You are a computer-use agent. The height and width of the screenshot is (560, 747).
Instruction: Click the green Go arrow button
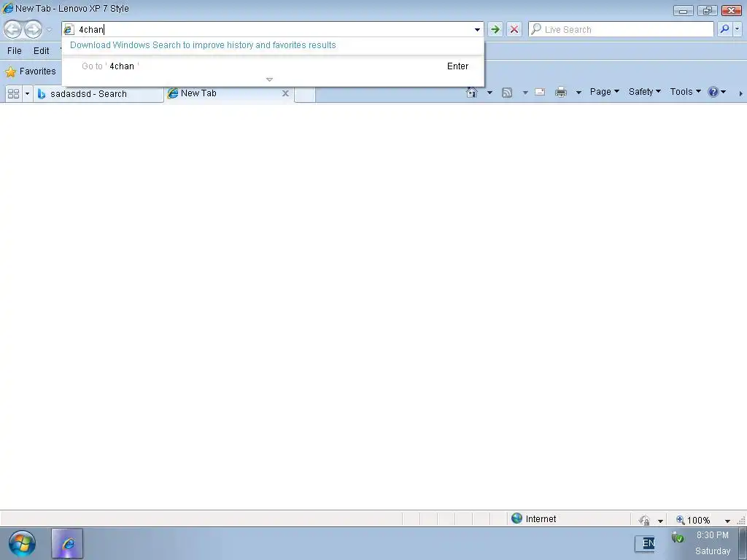pos(495,29)
